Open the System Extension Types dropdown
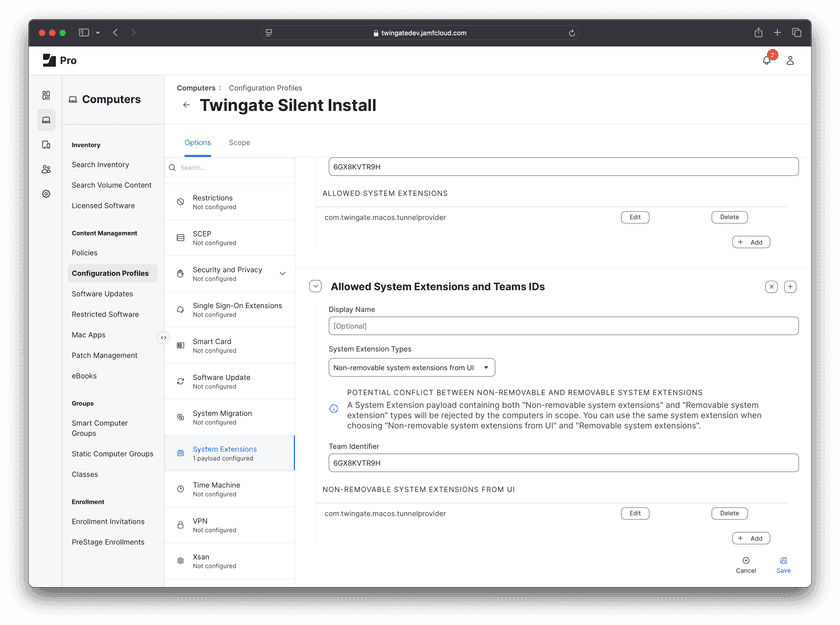The image size is (840, 625). tap(411, 368)
